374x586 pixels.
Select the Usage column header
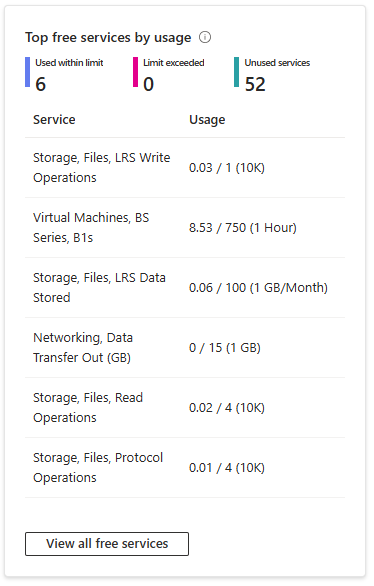click(207, 120)
